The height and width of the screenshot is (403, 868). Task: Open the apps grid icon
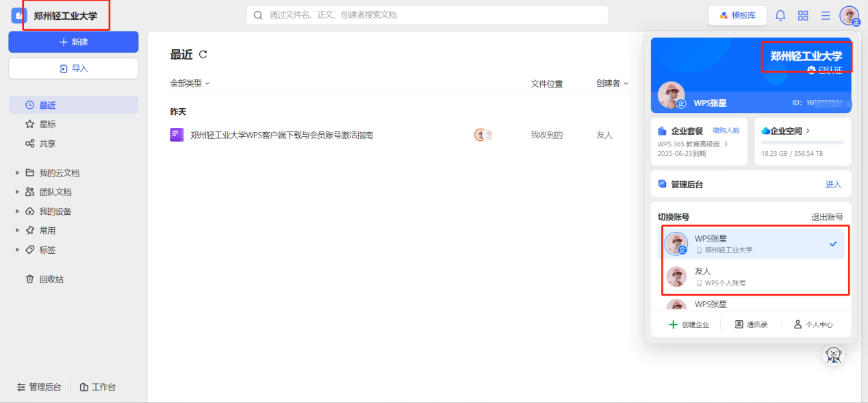point(803,16)
